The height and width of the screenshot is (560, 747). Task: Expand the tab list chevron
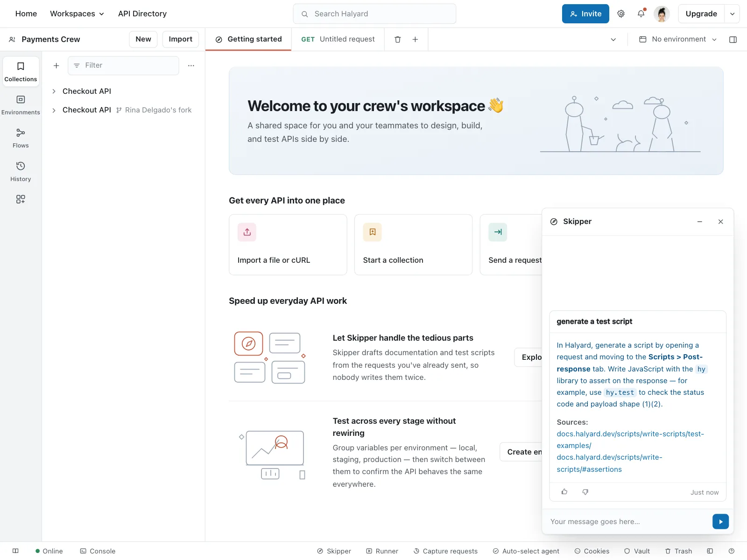click(613, 40)
